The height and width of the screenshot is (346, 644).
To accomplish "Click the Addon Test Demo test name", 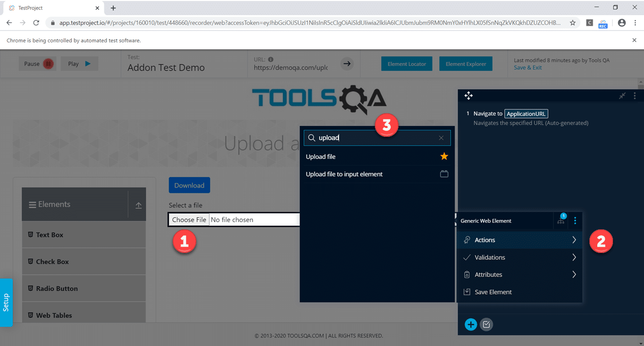I will pos(166,68).
